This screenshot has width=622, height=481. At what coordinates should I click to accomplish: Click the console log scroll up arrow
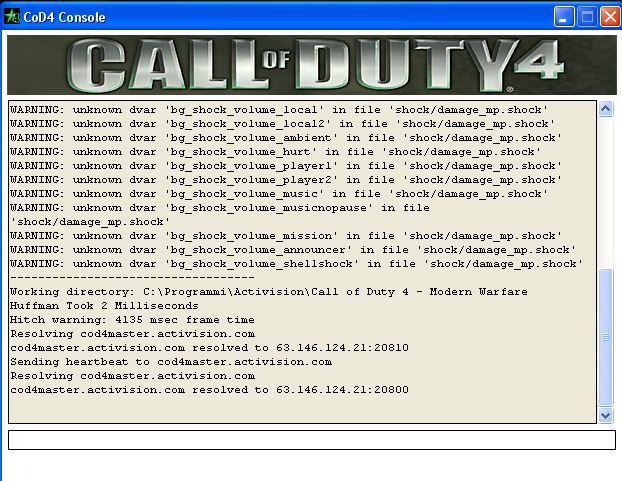click(605, 108)
